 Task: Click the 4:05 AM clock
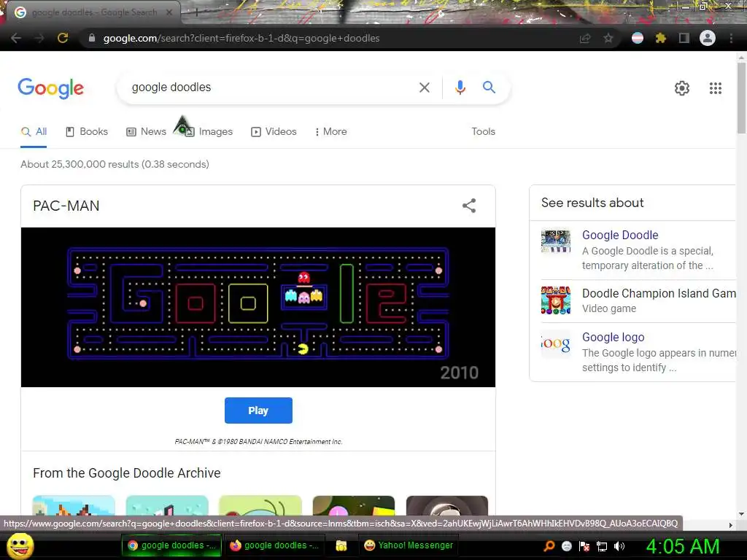point(683,546)
